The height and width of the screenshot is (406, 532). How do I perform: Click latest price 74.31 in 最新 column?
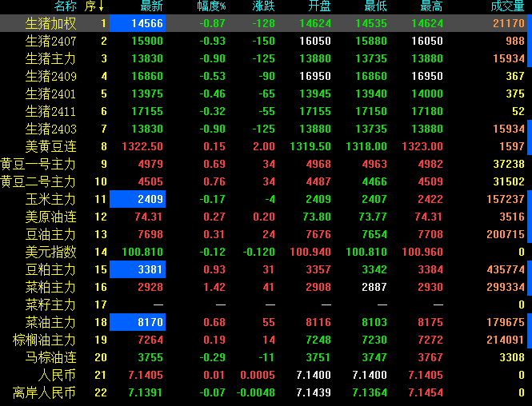tap(149, 217)
